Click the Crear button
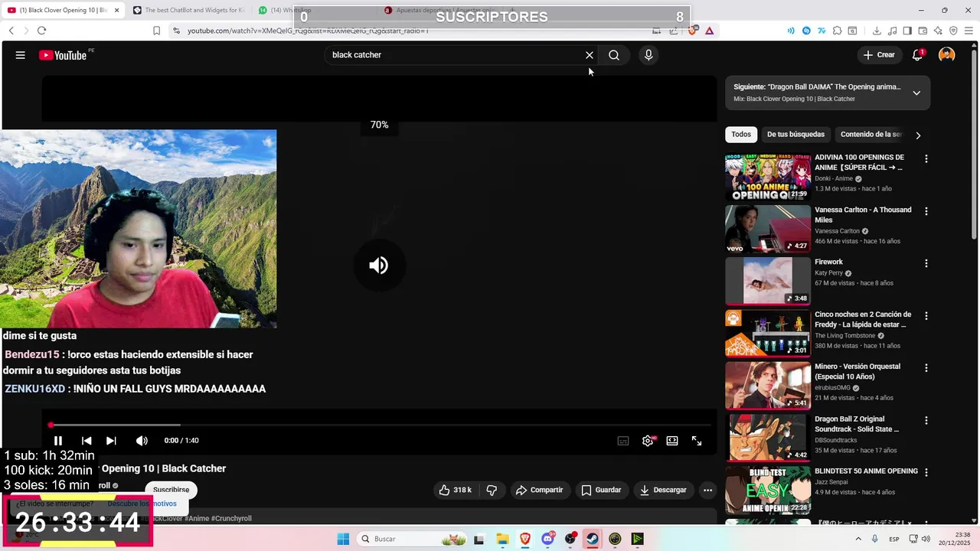This screenshot has width=980, height=551. 879,55
